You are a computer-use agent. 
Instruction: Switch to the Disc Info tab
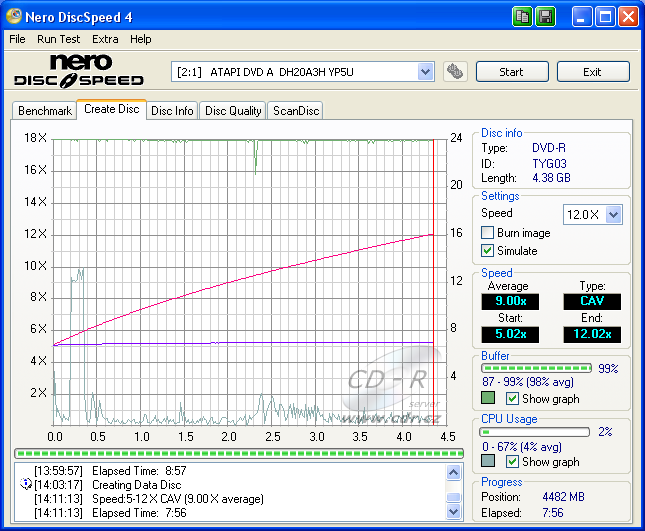click(x=172, y=111)
